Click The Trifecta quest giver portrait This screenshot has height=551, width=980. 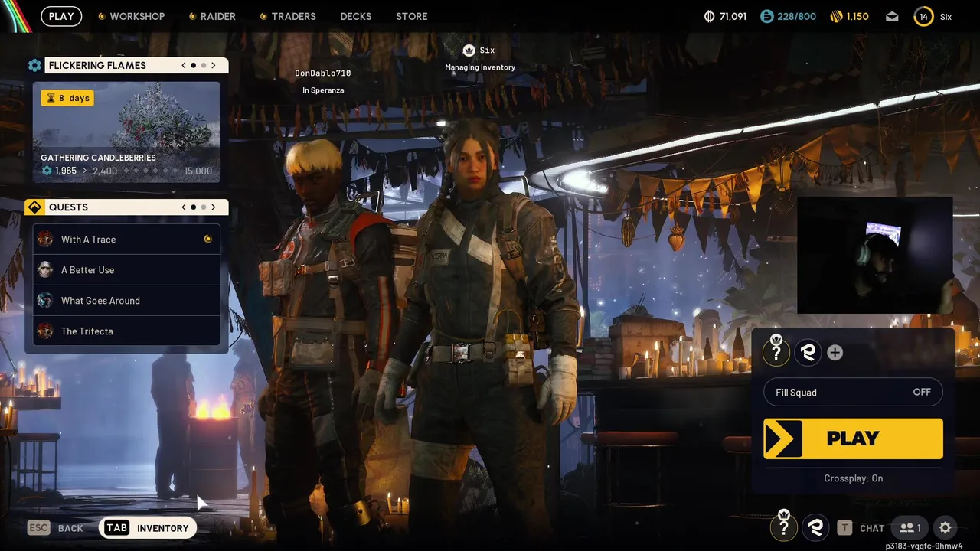(45, 331)
